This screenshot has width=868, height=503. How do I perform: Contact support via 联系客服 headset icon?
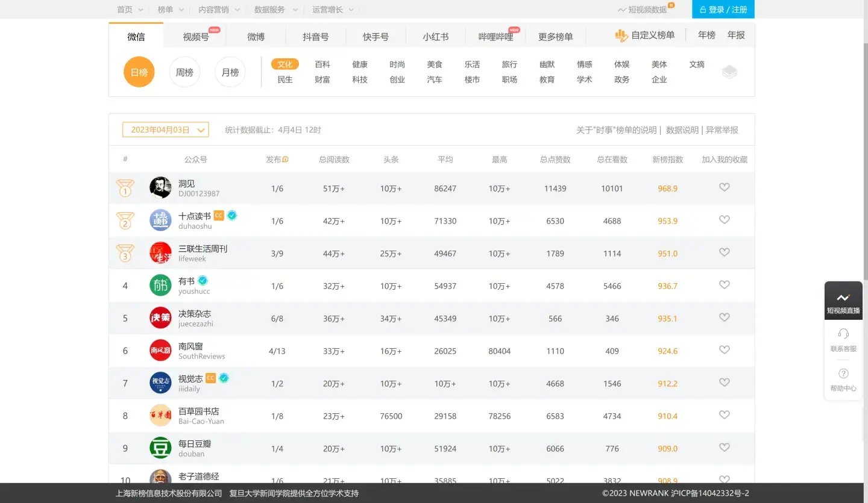coord(843,334)
